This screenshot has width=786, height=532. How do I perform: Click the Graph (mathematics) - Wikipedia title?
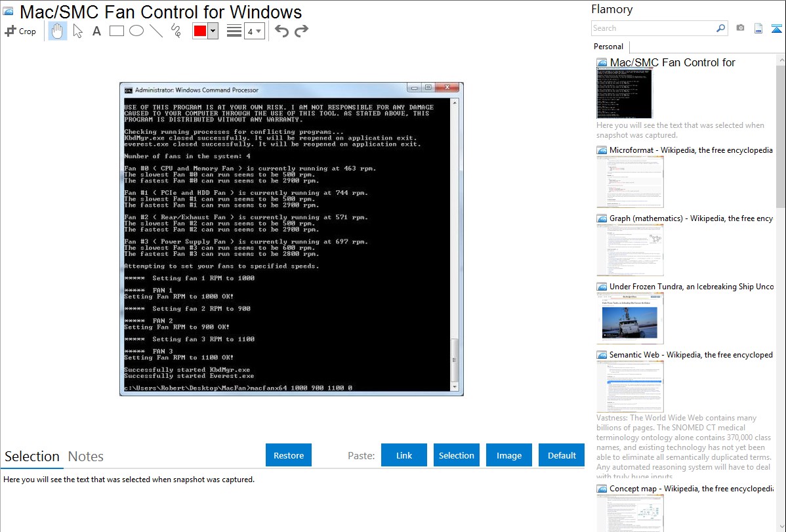tap(691, 218)
